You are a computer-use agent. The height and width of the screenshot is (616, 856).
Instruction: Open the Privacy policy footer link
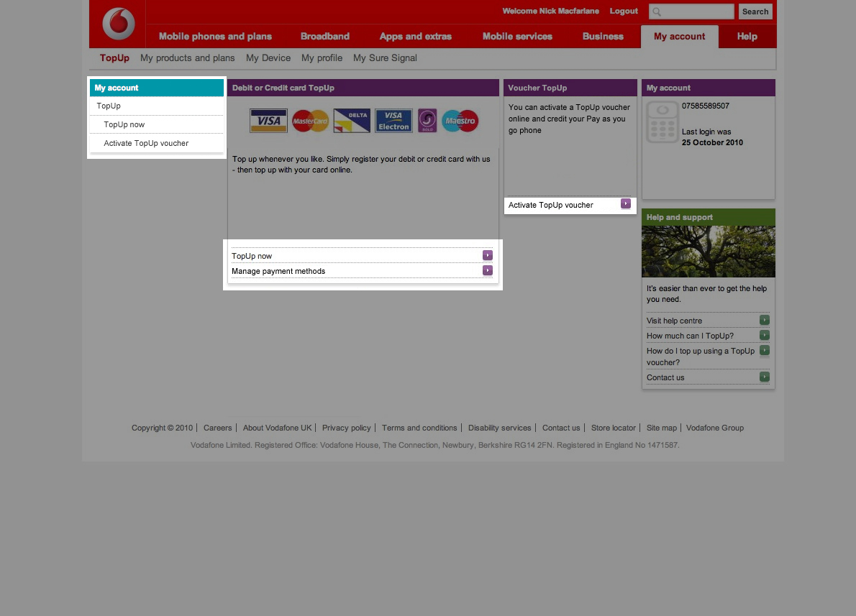pos(347,428)
